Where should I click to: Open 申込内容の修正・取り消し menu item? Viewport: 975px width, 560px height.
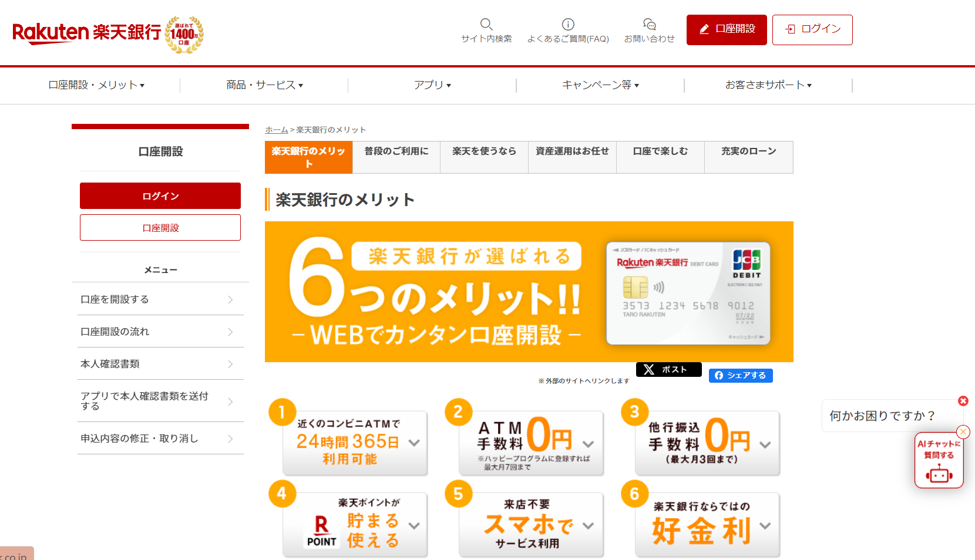[x=160, y=438]
